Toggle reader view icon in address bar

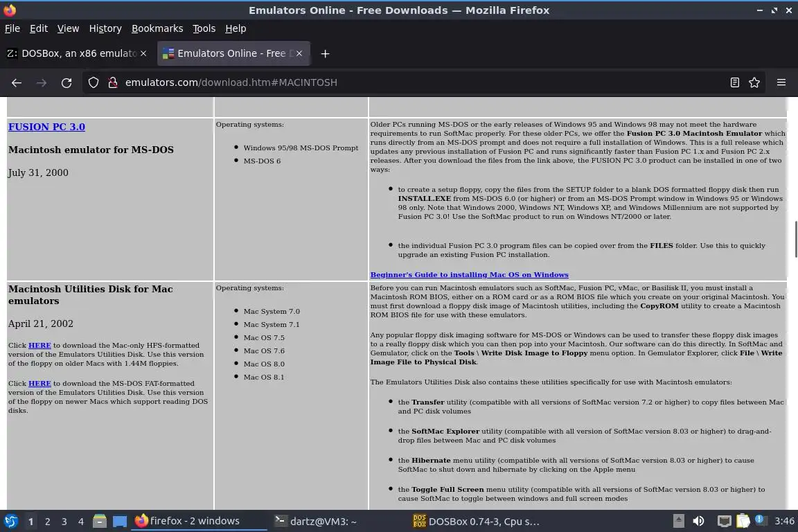pyautogui.click(x=734, y=82)
